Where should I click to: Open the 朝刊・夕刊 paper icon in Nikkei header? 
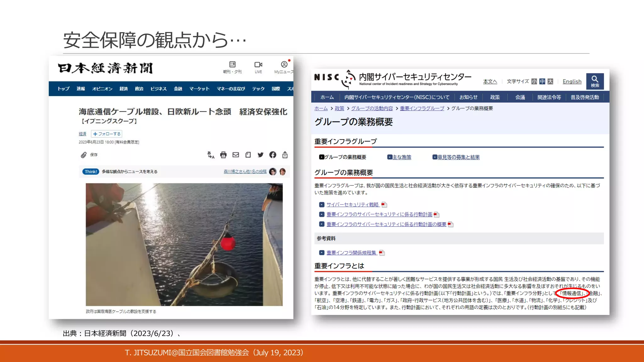click(x=232, y=64)
